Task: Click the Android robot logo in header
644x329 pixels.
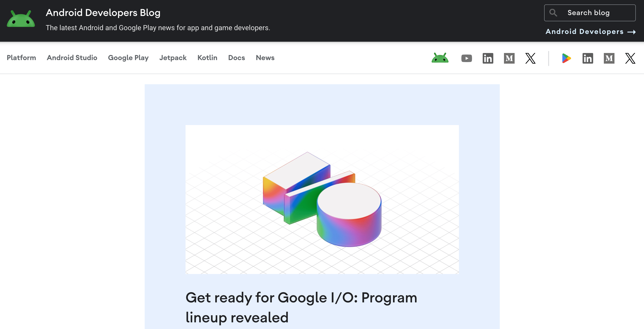Action: tap(21, 19)
